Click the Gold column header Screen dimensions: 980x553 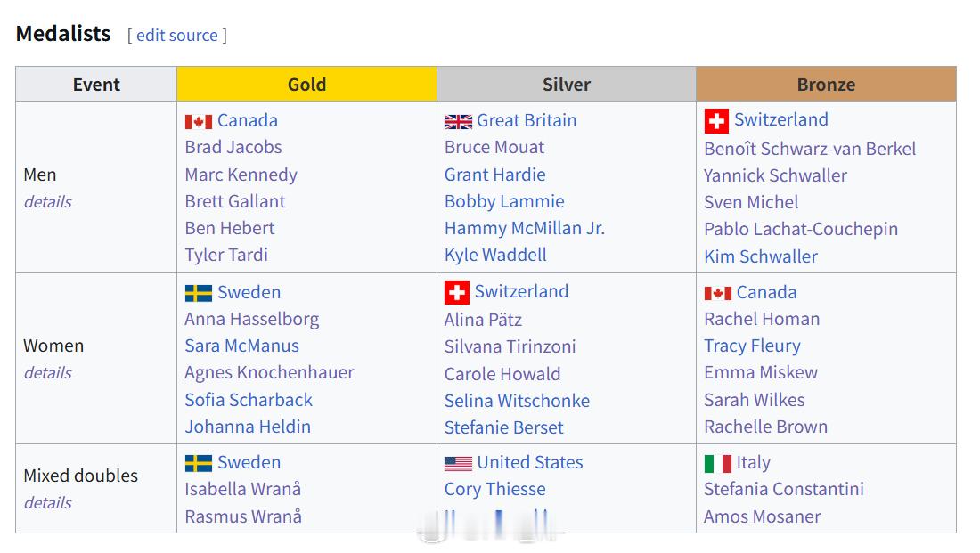click(306, 85)
